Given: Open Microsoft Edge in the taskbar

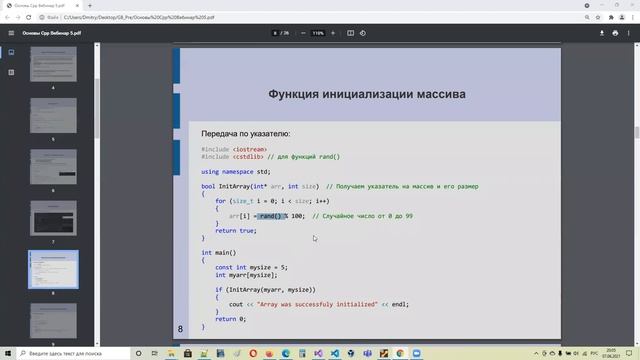Looking at the screenshot, I should [x=286, y=353].
